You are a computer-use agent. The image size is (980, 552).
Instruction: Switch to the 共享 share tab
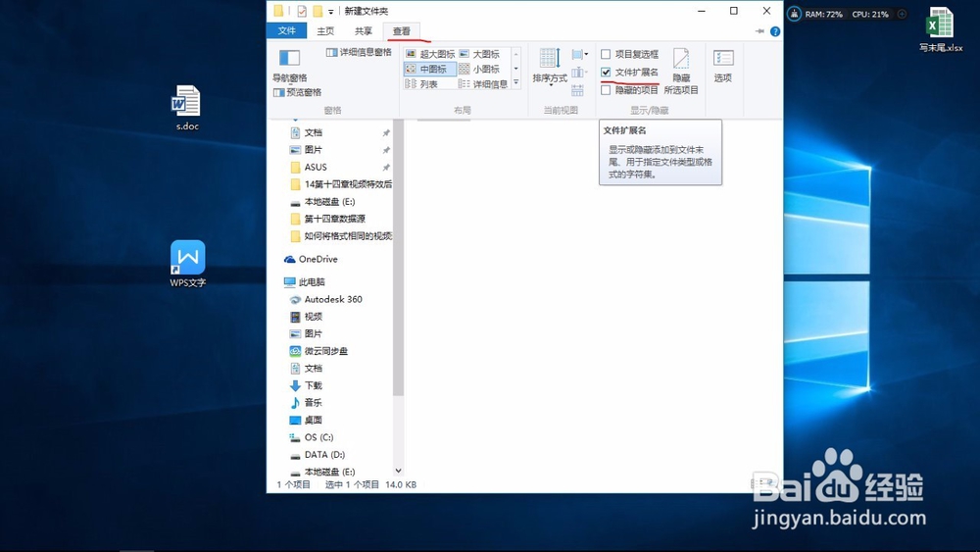pyautogui.click(x=364, y=30)
